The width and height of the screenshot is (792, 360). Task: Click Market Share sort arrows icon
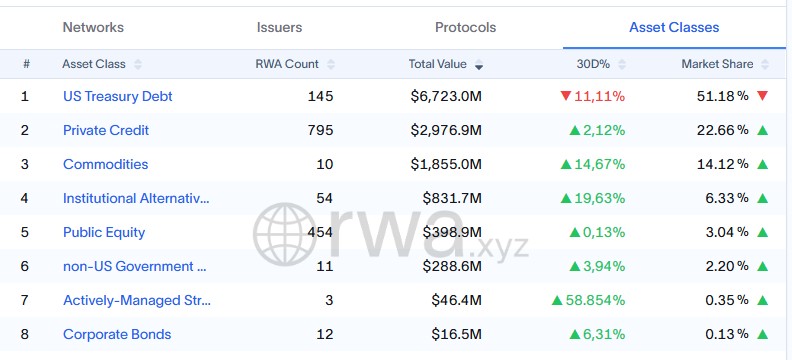tap(765, 65)
